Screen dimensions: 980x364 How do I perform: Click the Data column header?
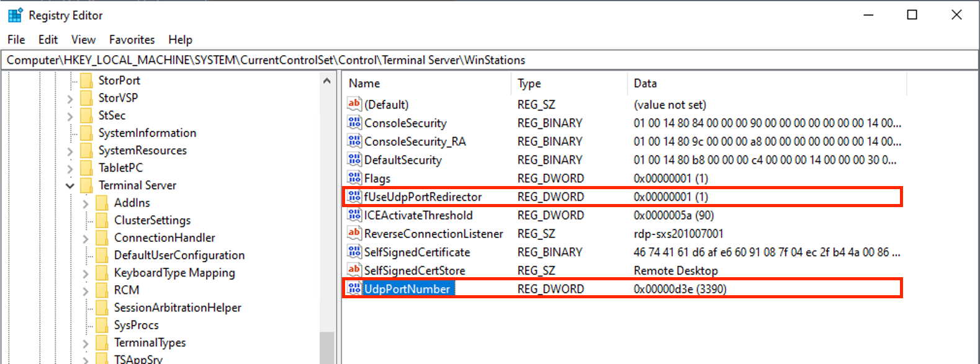pos(645,83)
